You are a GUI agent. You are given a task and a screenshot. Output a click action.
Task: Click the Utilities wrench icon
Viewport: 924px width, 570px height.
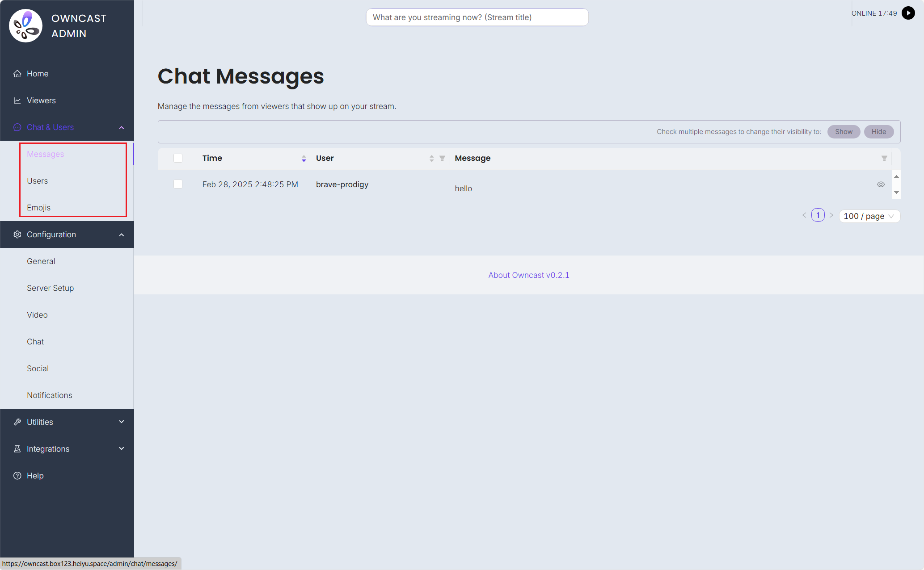pos(17,422)
